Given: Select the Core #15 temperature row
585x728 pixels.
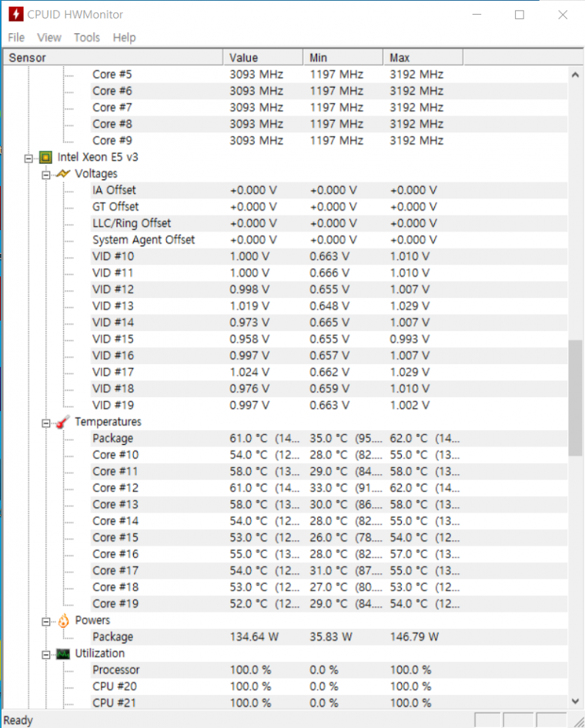Looking at the screenshot, I should (x=329, y=538).
